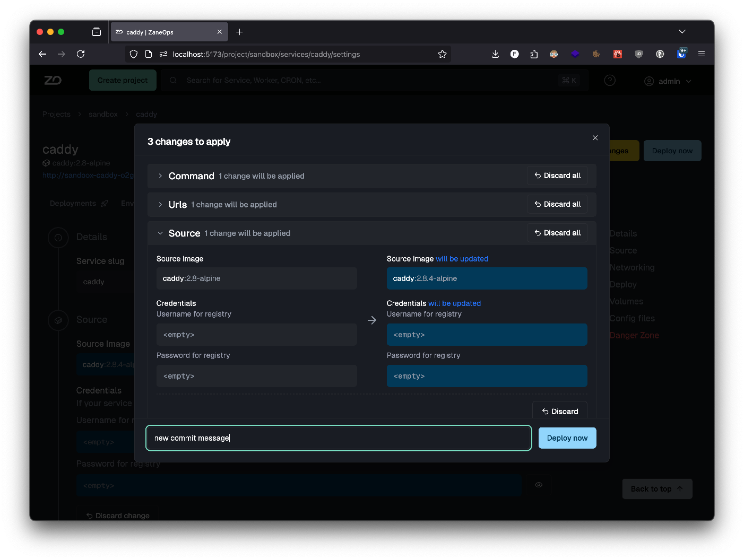The image size is (744, 560).
Task: Open the extensions puzzle-piece icon
Action: pos(534,54)
